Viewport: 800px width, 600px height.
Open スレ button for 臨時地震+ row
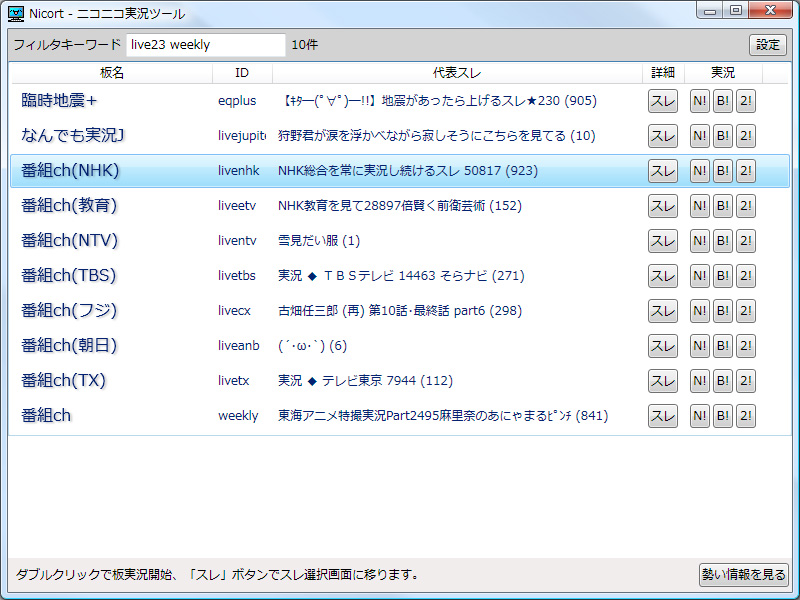[663, 101]
